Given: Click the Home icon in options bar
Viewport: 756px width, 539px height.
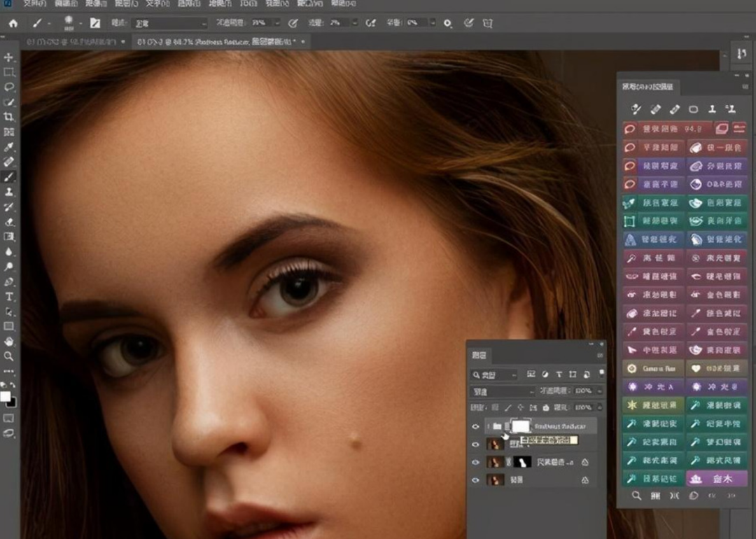Looking at the screenshot, I should (13, 23).
